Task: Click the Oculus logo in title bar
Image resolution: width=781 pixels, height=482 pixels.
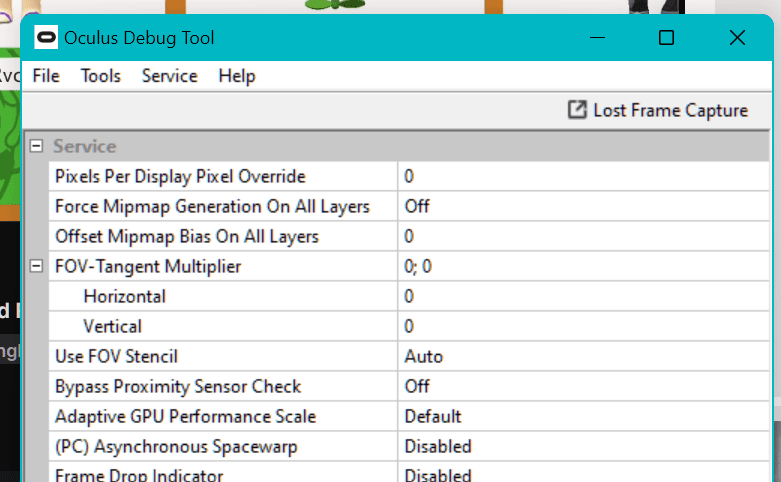Action: point(46,37)
